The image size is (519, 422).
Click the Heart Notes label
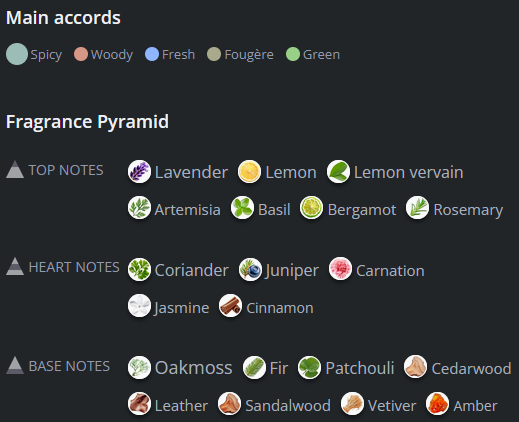[x=74, y=267]
